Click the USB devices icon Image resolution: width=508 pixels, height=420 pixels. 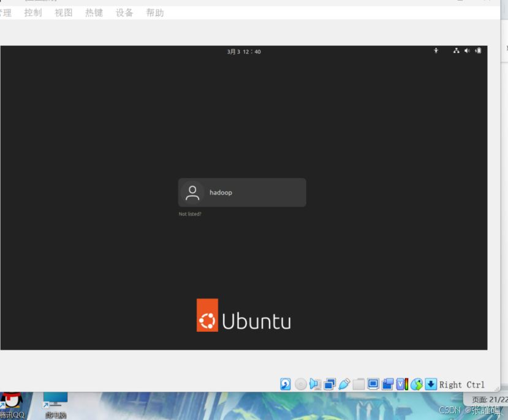[344, 384]
